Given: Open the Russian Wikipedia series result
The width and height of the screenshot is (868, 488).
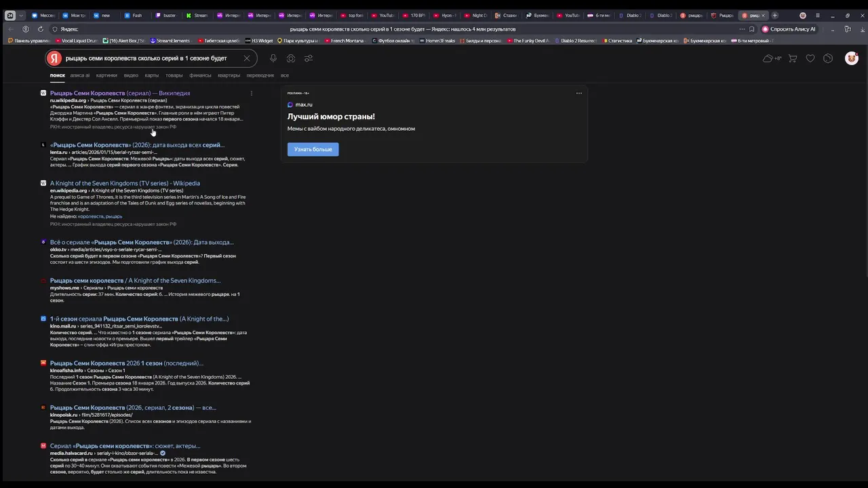Looking at the screenshot, I should pos(120,93).
